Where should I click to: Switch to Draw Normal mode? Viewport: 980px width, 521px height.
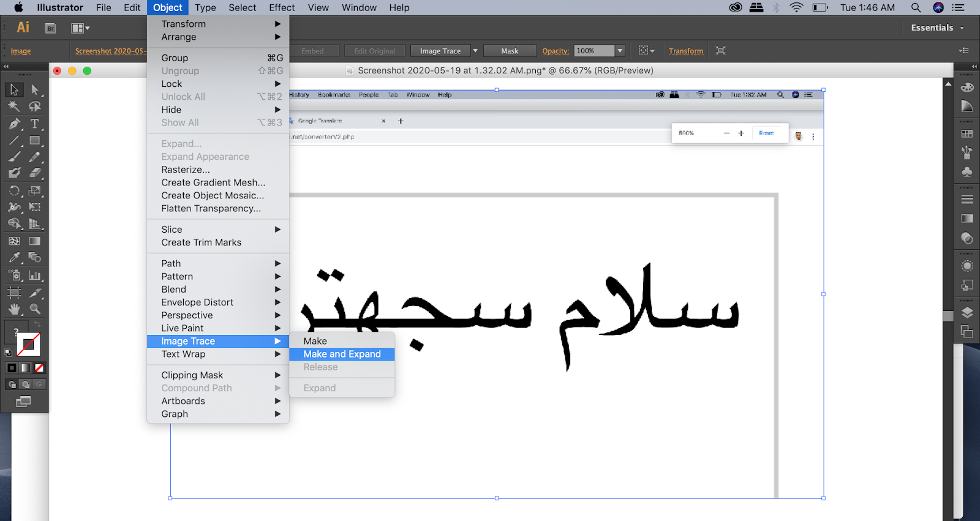point(12,384)
